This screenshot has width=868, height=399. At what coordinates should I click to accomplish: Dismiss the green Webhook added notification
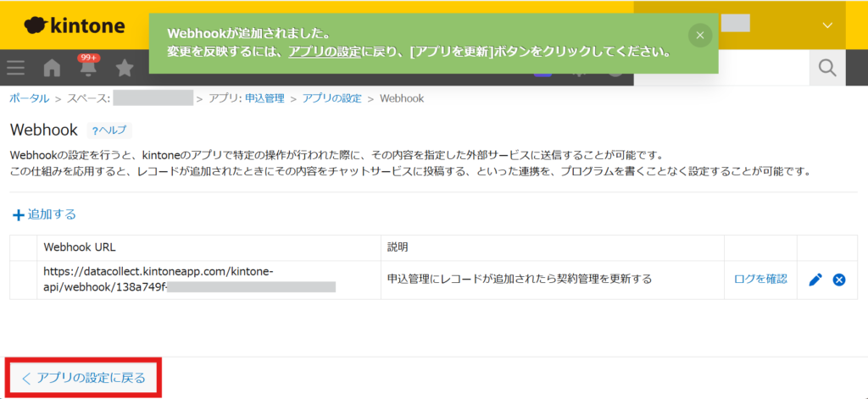pyautogui.click(x=699, y=35)
